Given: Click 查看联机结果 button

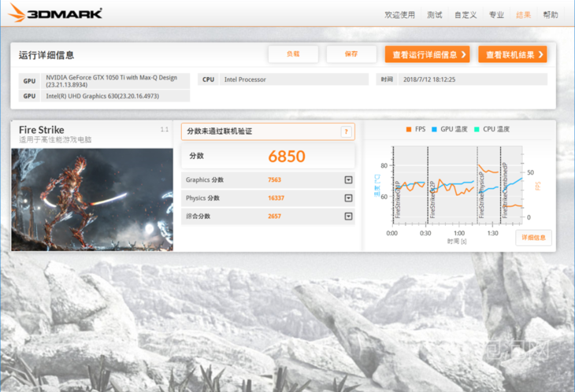Looking at the screenshot, I should (x=513, y=54).
